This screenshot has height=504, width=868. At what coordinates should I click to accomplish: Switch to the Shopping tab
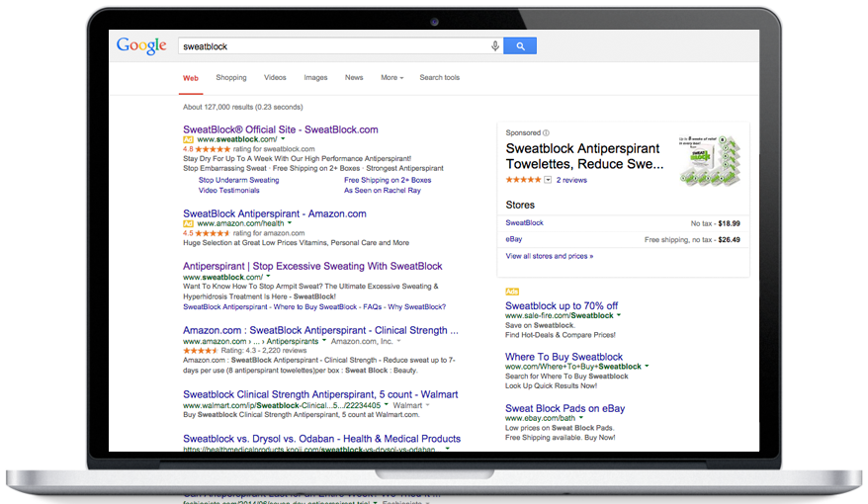point(231,77)
